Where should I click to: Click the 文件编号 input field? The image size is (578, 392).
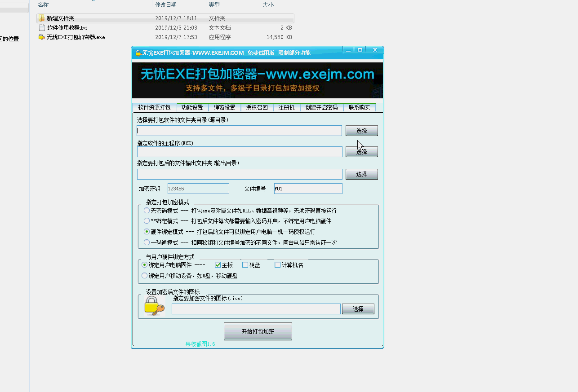click(308, 189)
